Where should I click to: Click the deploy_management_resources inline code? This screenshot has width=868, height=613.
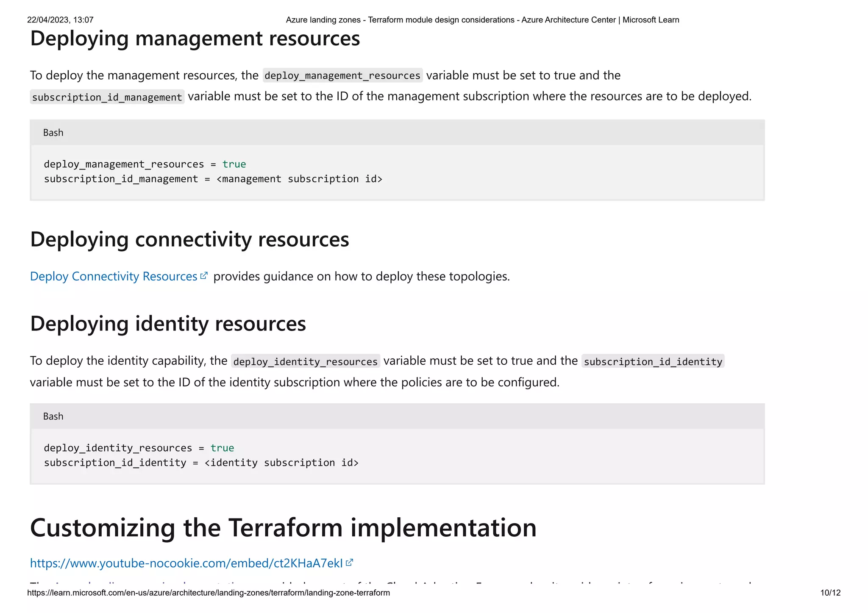(x=342, y=75)
